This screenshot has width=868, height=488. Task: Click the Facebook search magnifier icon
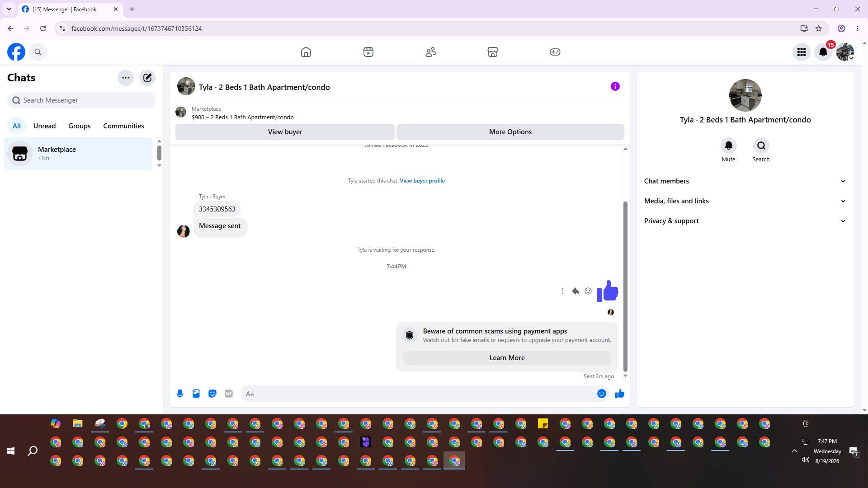tap(38, 52)
